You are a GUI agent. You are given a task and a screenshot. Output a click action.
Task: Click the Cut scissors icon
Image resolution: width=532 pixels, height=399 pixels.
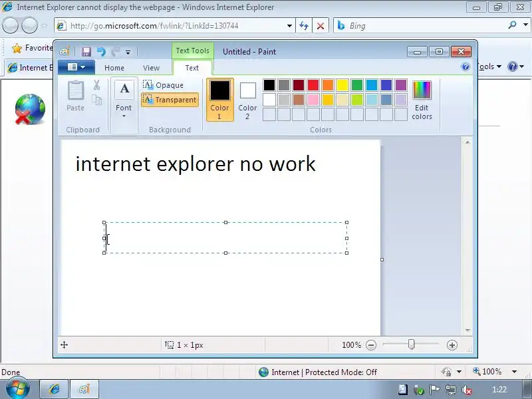tap(96, 85)
